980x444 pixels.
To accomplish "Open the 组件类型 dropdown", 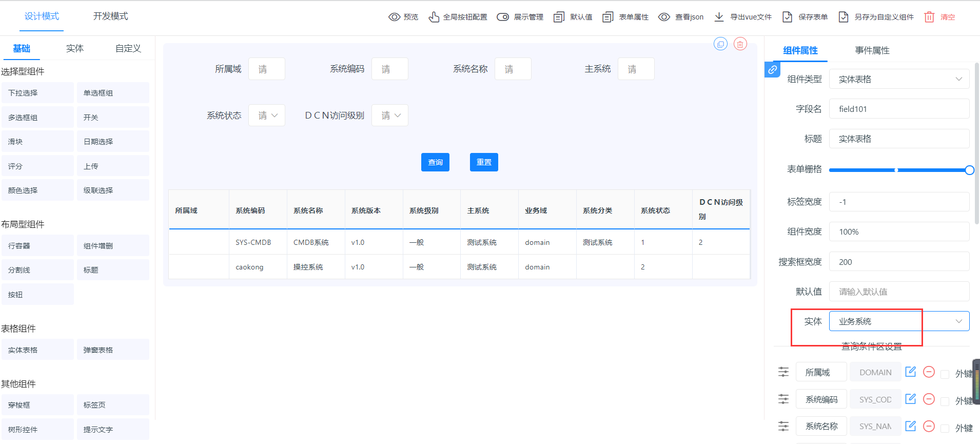I will 899,79.
